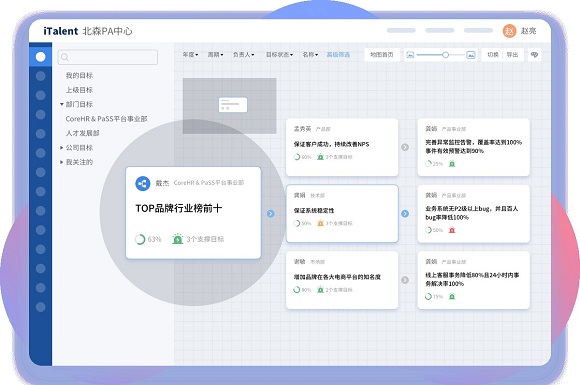The height and width of the screenshot is (385, 580).
Task: Open the 业务系统无P2级以上bug goal text
Action: [472, 213]
